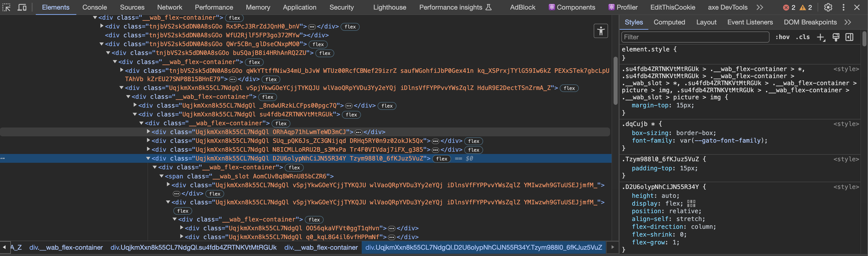868x256 pixels.
Task: Click the error count indicator
Action: (x=789, y=7)
